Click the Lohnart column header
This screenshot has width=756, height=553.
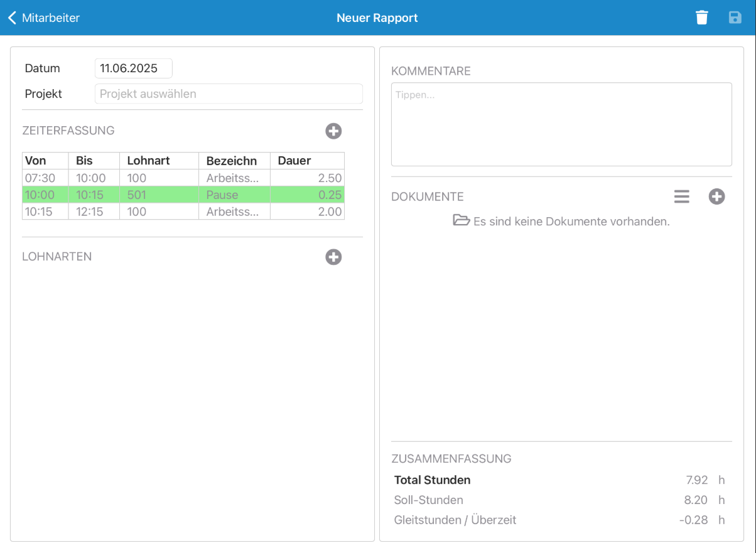tap(158, 161)
